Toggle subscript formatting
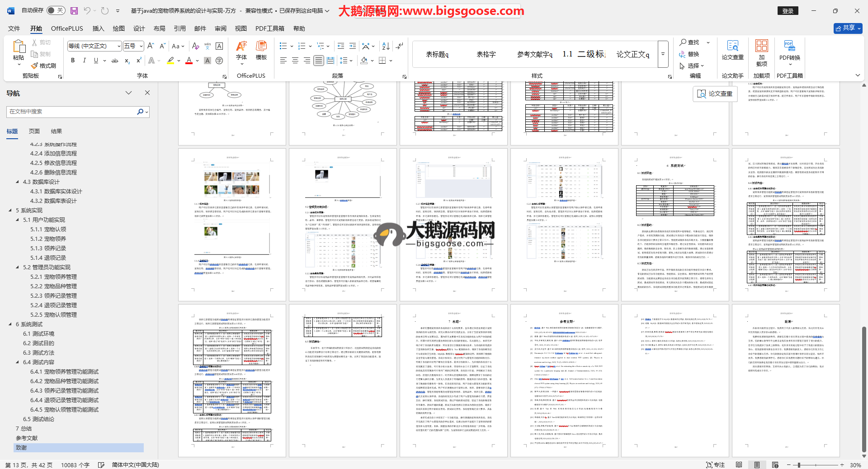 click(x=127, y=61)
